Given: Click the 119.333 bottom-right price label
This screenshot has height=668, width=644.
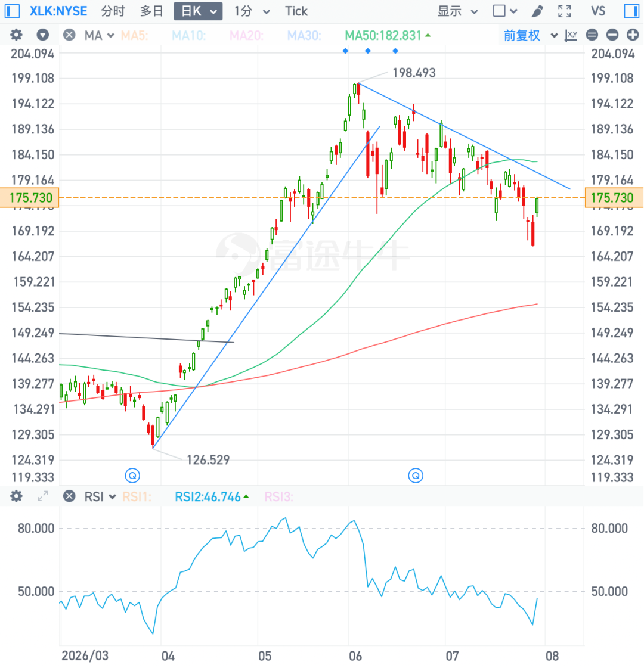Looking at the screenshot, I should click(x=612, y=477).
